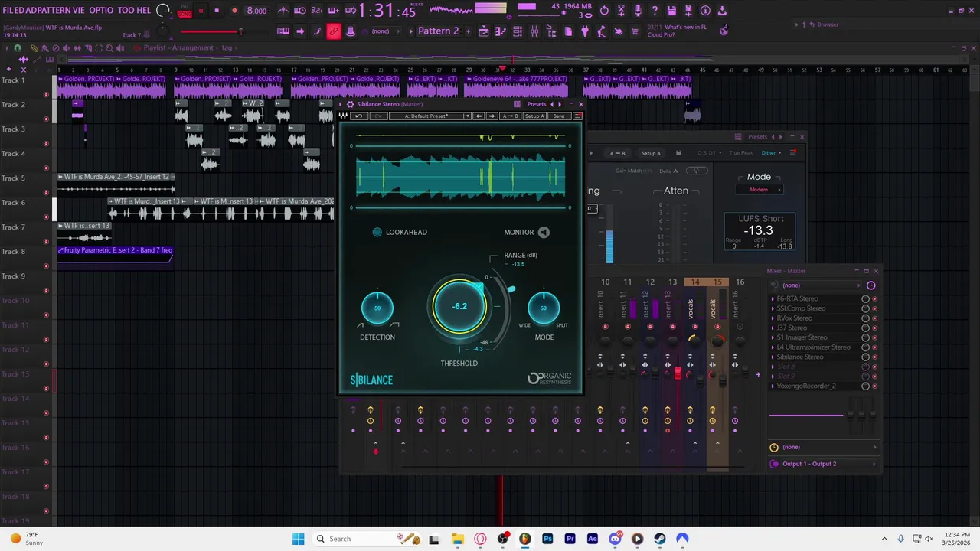
Task: Open the Pattern 2 selector
Action: point(438,31)
